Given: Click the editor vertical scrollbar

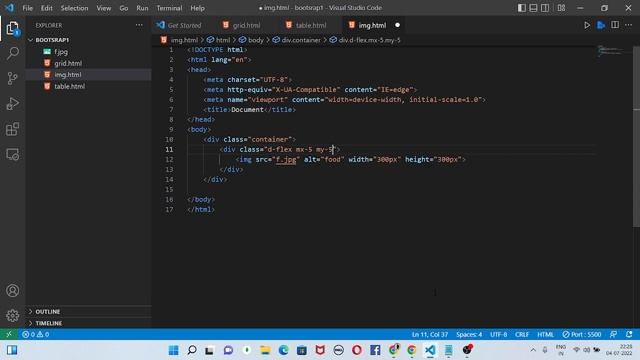Looking at the screenshot, I should [636, 137].
